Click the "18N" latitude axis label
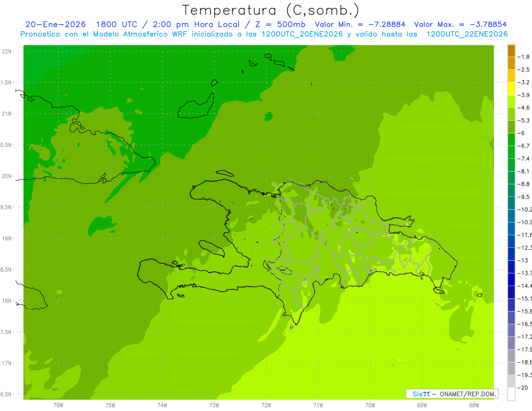The image size is (532, 411). coord(7,301)
